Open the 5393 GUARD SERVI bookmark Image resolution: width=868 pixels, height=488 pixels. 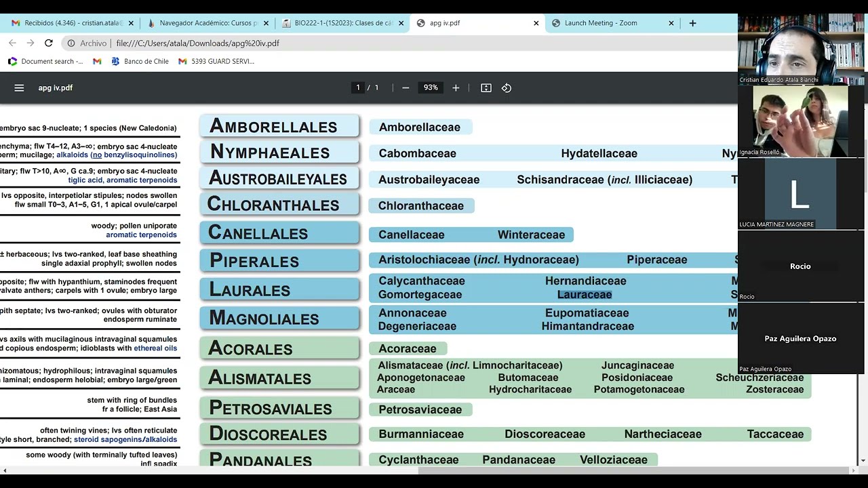(216, 61)
